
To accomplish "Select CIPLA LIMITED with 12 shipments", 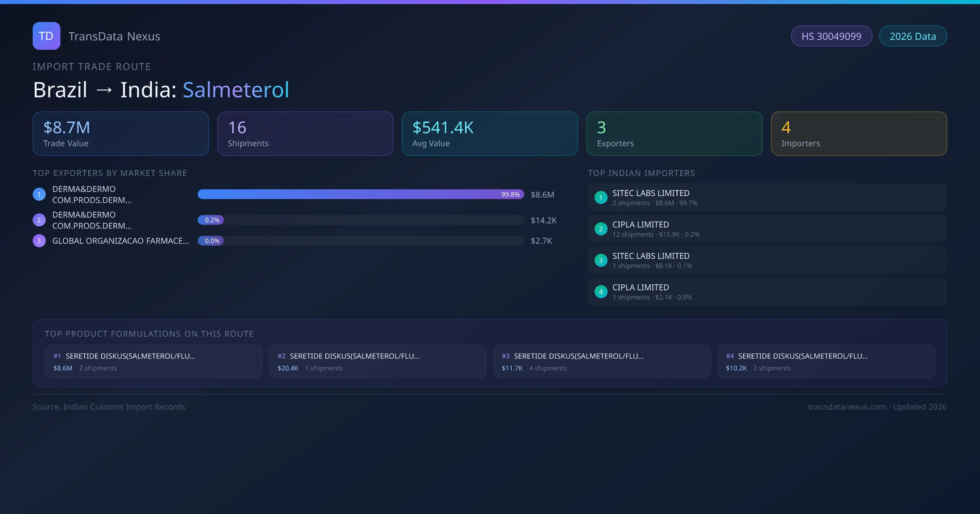I will 640,225.
